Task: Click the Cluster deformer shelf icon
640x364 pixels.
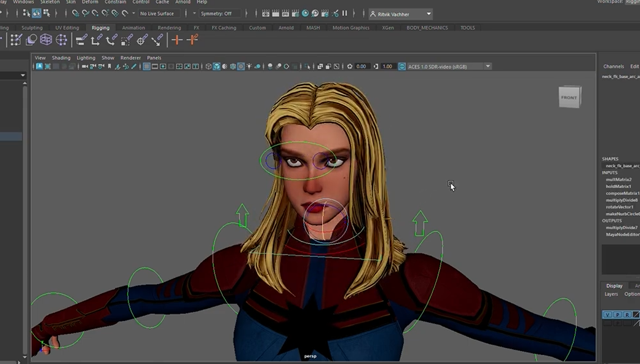Action: point(61,39)
